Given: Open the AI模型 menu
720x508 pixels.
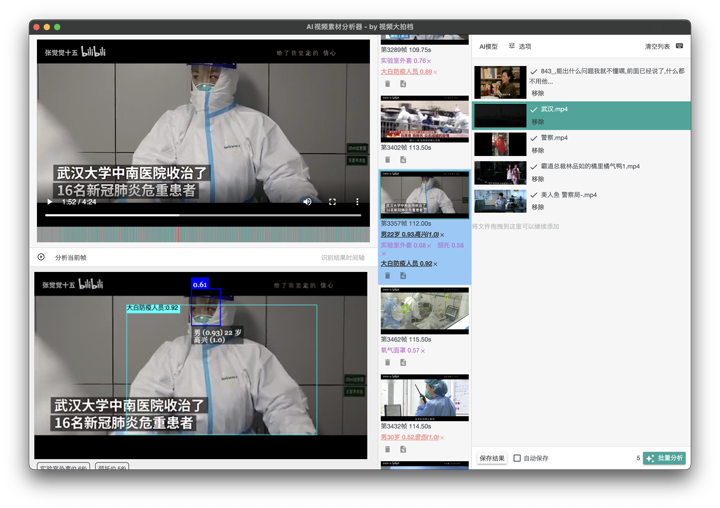Looking at the screenshot, I should pyautogui.click(x=488, y=46).
